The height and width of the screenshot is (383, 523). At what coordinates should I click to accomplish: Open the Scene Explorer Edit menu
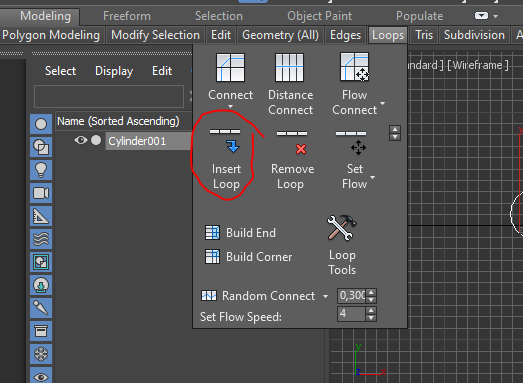162,71
